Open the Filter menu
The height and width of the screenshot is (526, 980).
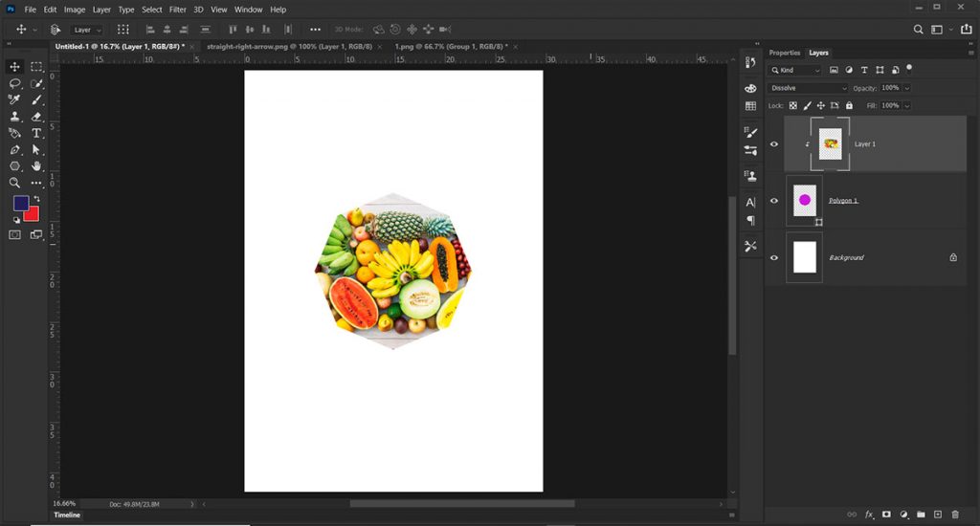[177, 10]
